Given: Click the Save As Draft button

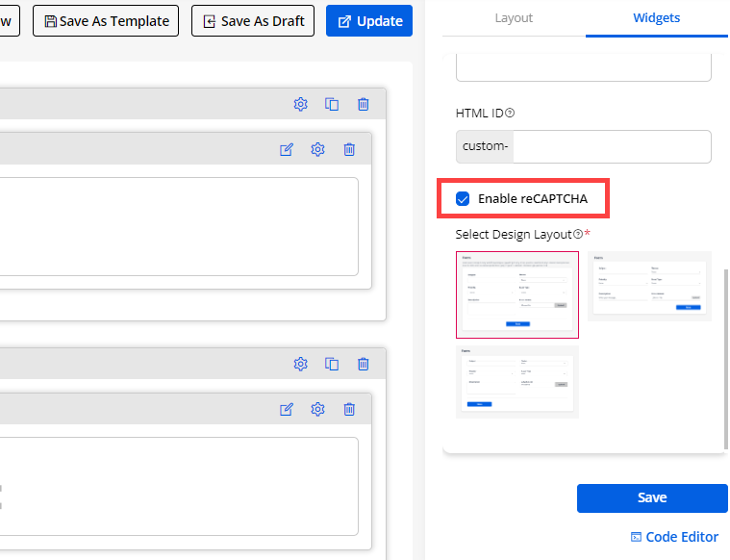Looking at the screenshot, I should click(254, 21).
